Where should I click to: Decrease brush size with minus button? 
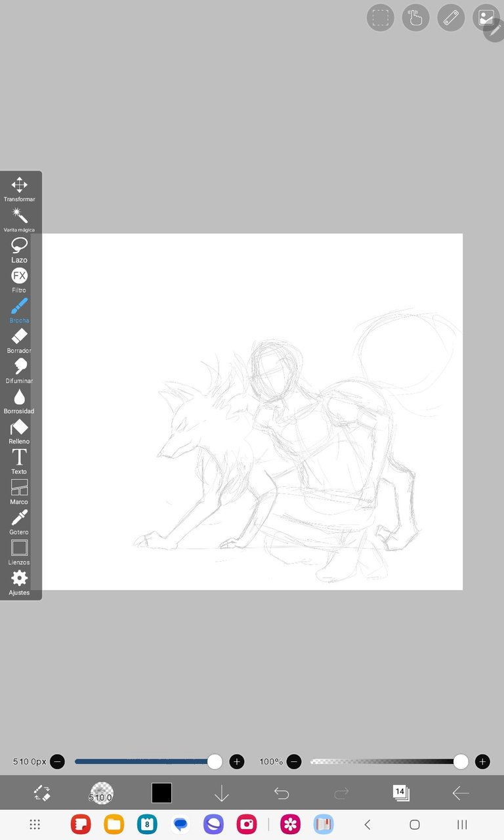click(x=58, y=762)
